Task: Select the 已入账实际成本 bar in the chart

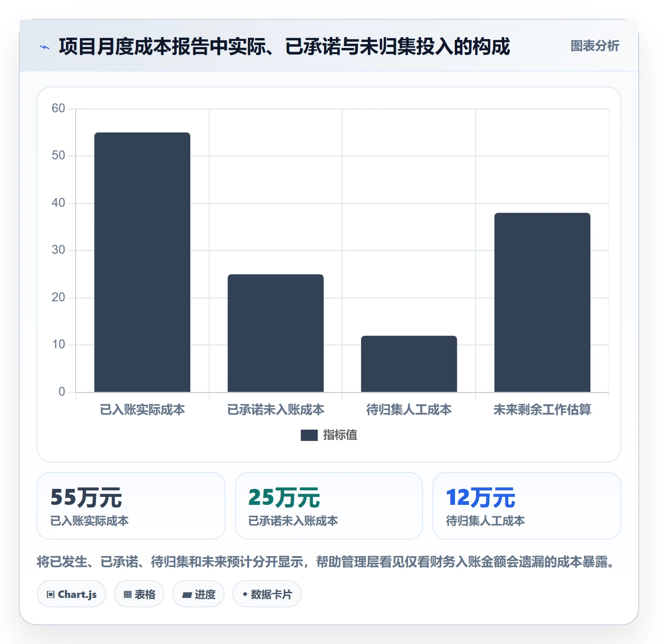Action: (x=142, y=262)
